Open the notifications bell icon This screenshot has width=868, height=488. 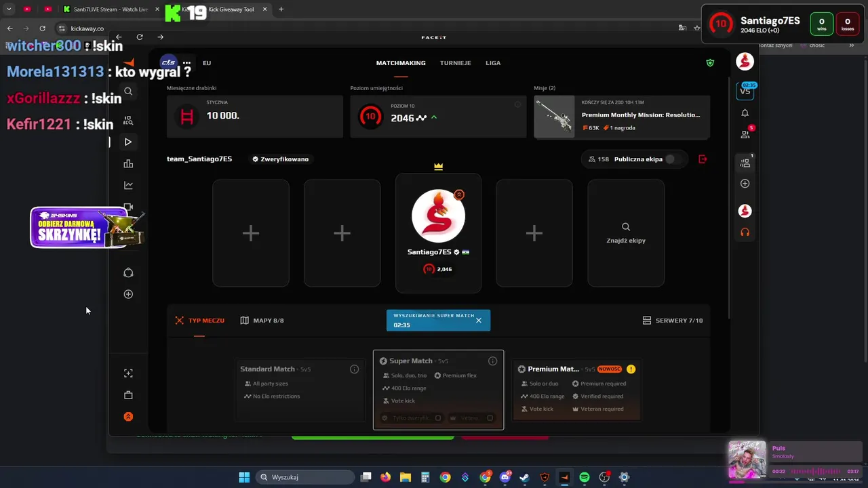pos(745,113)
